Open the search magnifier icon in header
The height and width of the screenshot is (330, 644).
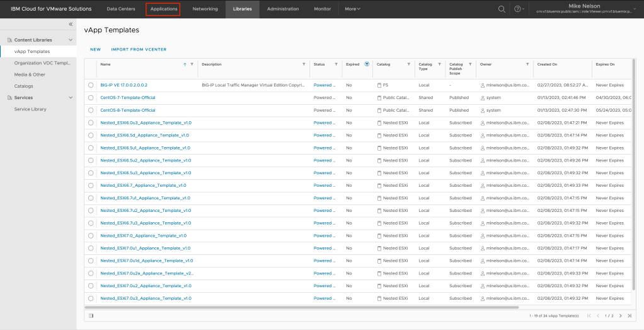502,9
